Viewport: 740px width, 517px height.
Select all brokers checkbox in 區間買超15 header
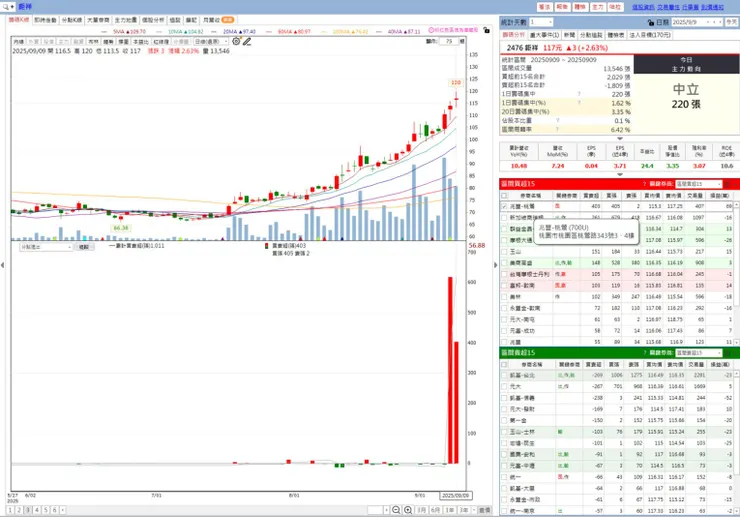click(x=504, y=195)
